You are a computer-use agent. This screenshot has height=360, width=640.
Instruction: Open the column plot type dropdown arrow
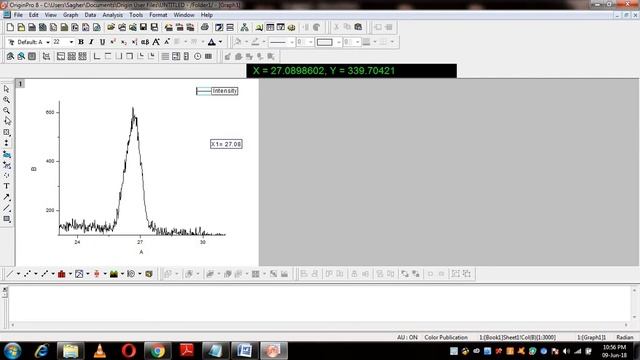point(70,274)
